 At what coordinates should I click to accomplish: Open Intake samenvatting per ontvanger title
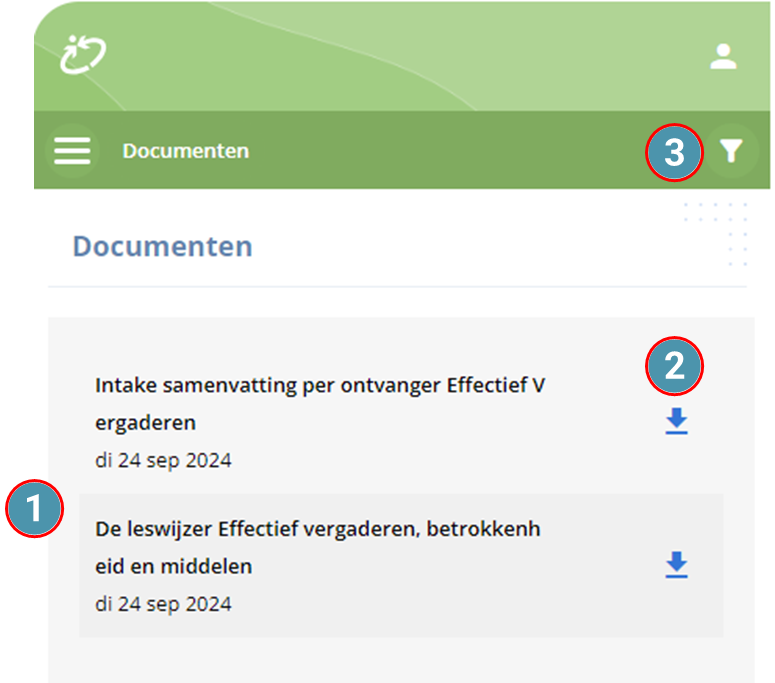pyautogui.click(x=320, y=404)
